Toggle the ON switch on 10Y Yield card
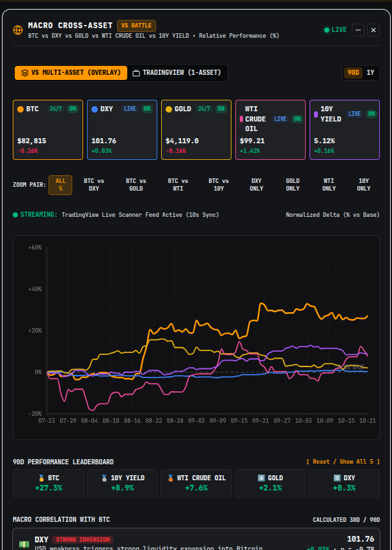The image size is (392, 550). [372, 114]
